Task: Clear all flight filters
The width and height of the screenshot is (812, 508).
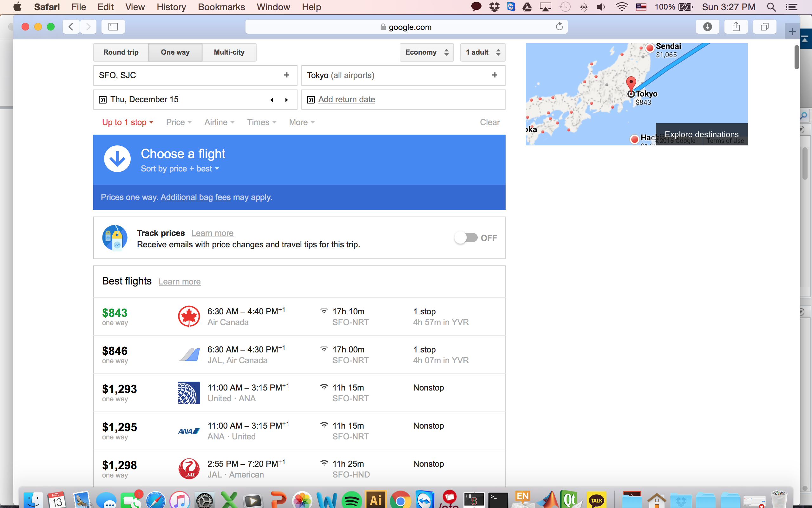Action: (x=489, y=122)
